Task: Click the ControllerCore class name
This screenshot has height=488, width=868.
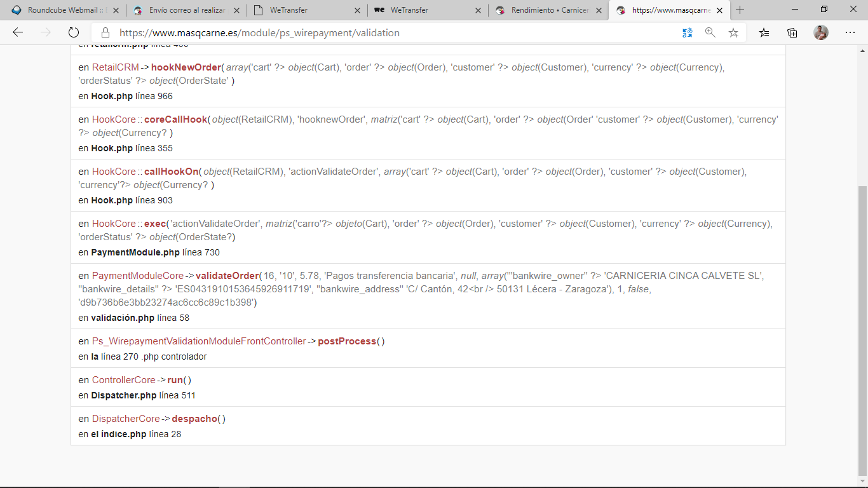Action: [123, 380]
